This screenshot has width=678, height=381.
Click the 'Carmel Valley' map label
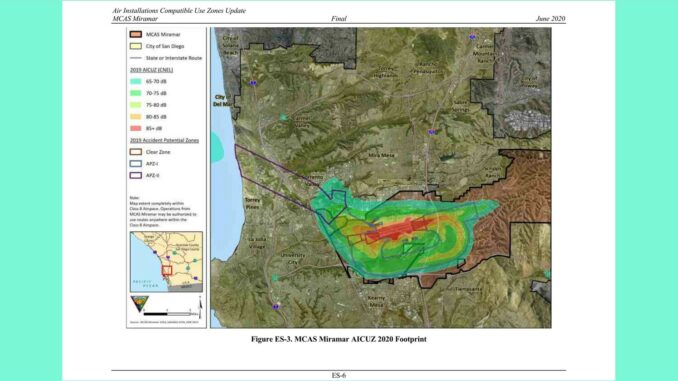point(303,122)
